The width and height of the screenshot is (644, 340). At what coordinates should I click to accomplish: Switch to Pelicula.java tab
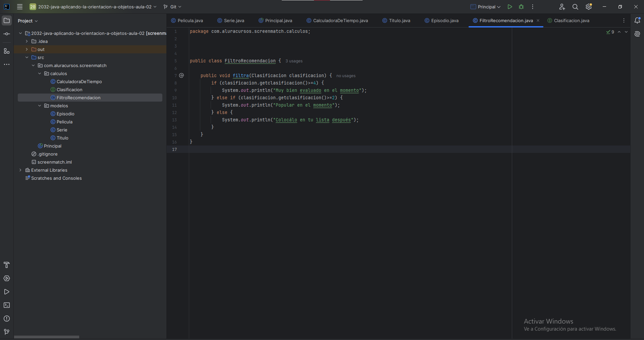[x=187, y=20]
